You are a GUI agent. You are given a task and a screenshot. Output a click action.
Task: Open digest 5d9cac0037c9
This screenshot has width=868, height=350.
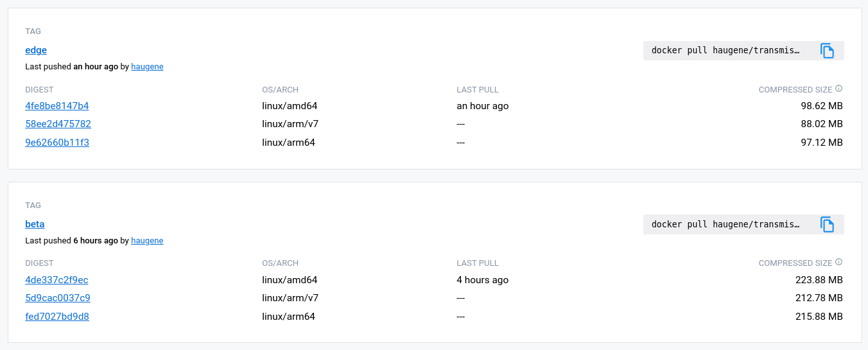click(58, 298)
